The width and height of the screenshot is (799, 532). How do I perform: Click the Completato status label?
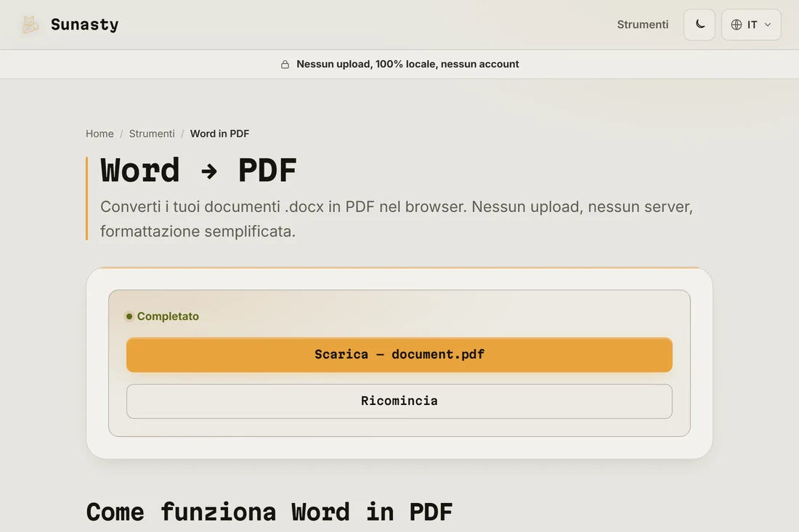tap(168, 316)
